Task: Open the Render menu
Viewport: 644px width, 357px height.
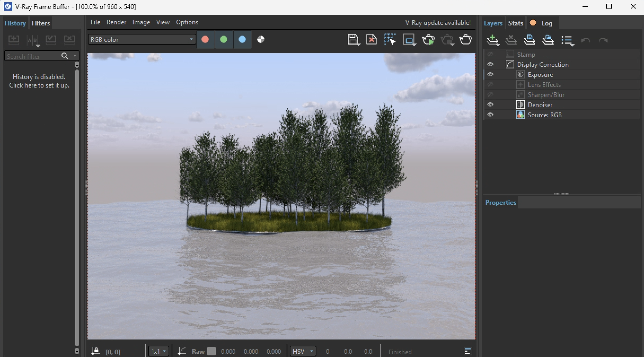Action: point(116,22)
